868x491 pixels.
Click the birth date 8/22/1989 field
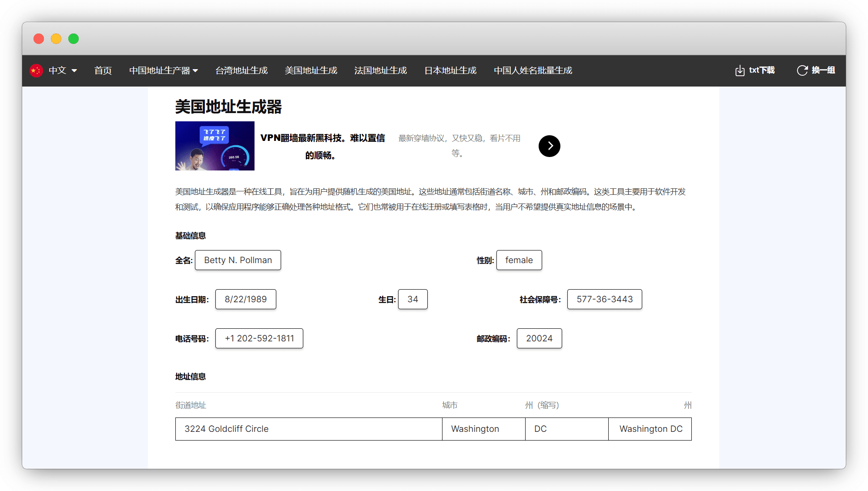tap(245, 299)
